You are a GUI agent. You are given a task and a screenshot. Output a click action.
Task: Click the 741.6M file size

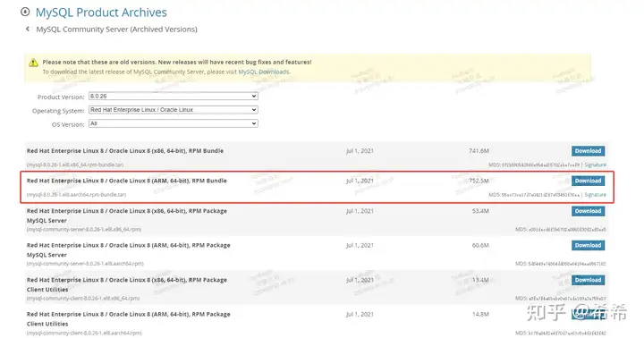click(479, 151)
